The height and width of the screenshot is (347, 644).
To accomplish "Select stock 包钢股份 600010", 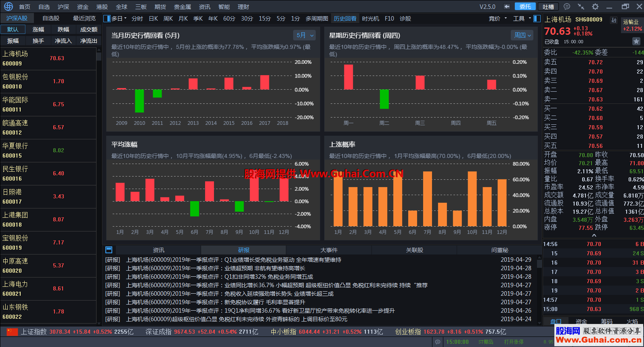I will point(48,81).
